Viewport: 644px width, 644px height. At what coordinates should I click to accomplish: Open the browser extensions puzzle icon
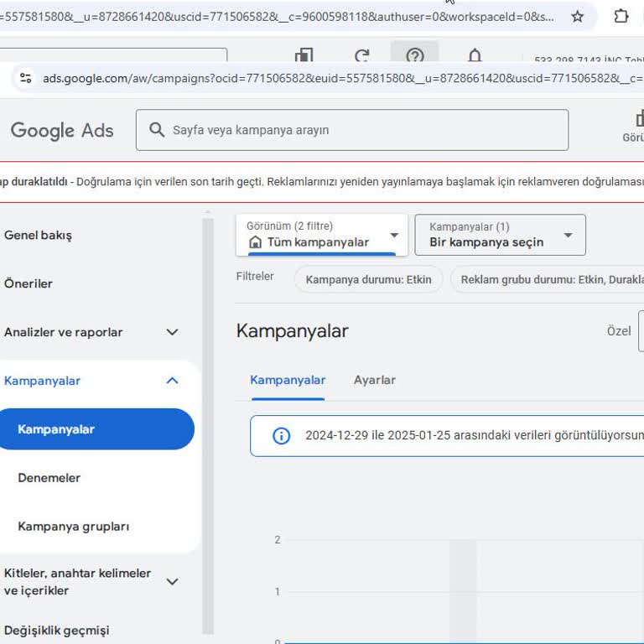click(x=621, y=16)
